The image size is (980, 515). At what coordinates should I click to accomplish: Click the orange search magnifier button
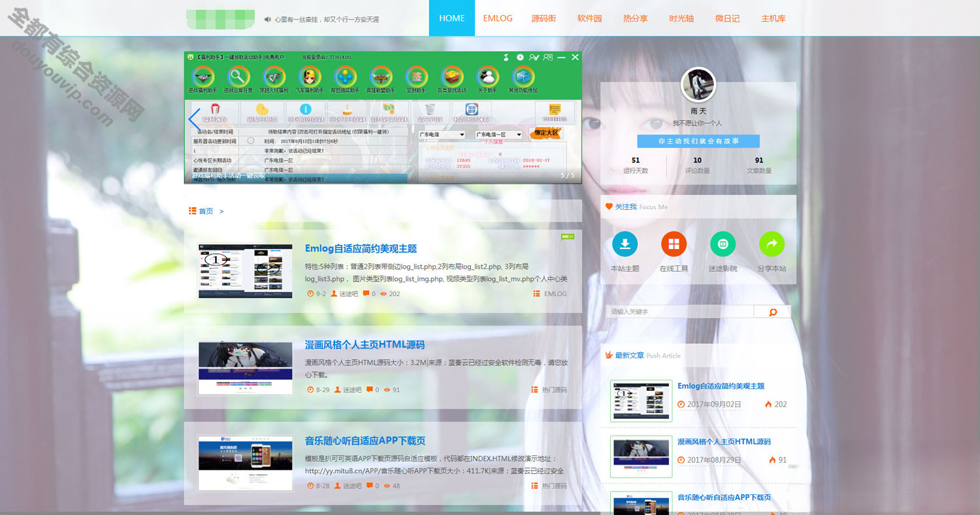[x=772, y=312]
